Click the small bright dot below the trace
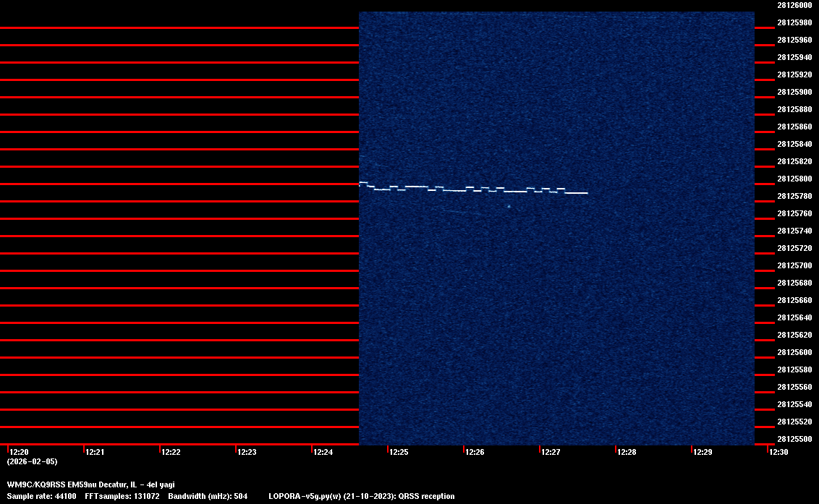The image size is (819, 504). point(509,206)
